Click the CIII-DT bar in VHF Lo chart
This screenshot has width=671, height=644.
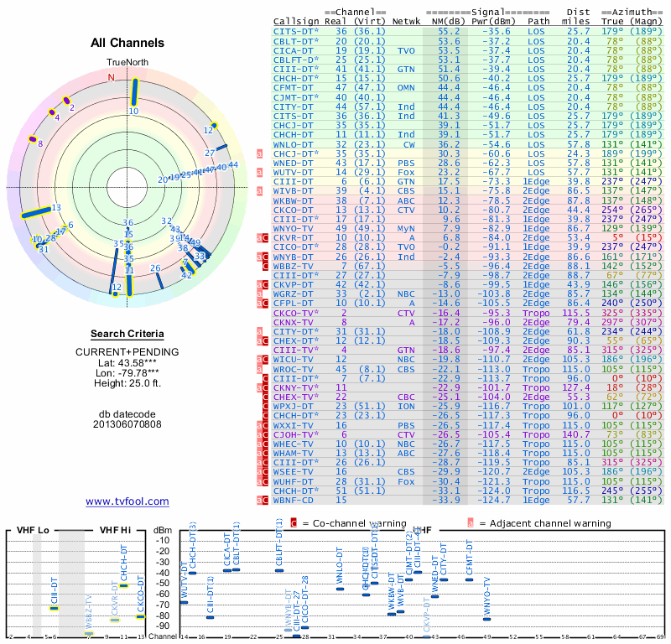pyautogui.click(x=54, y=608)
